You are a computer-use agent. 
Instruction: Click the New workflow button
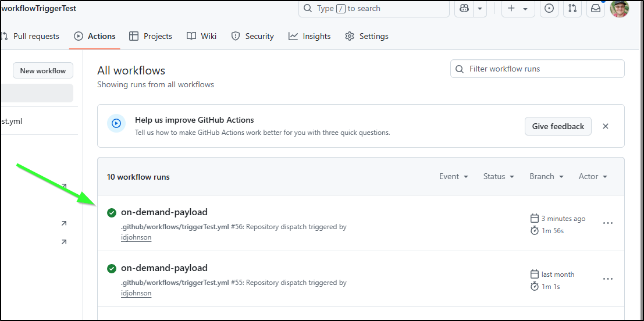(x=43, y=70)
